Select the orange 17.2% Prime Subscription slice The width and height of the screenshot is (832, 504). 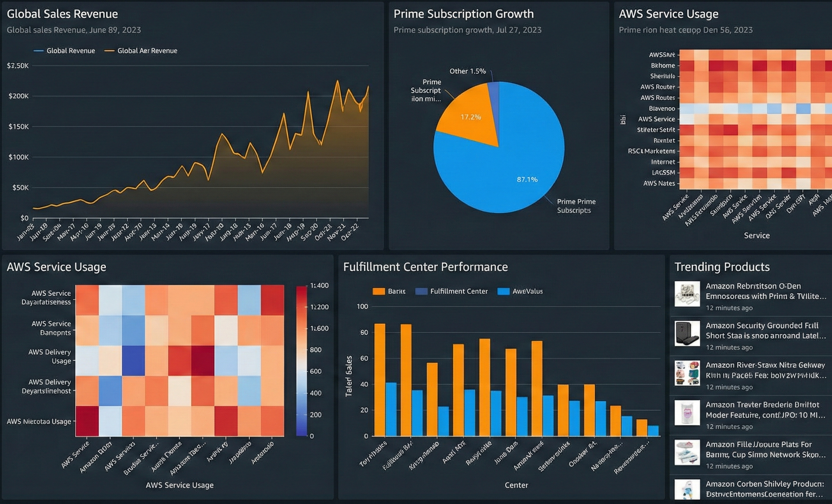[x=471, y=117]
